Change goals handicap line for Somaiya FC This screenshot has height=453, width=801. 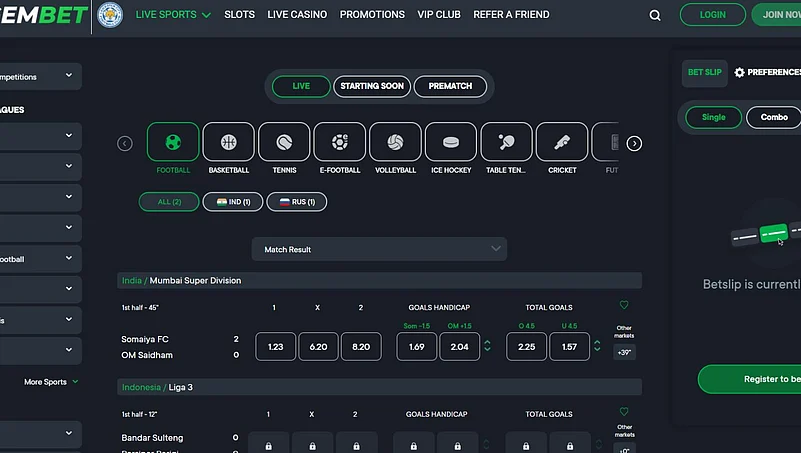pos(487,346)
